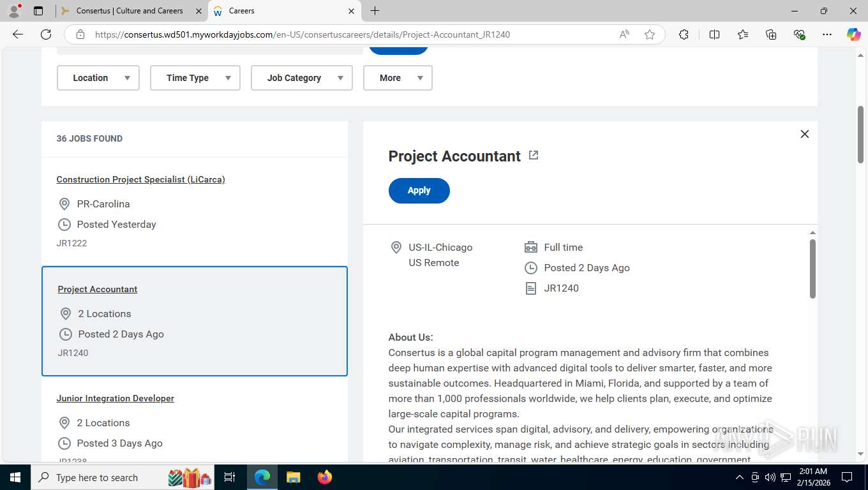Click the 'US Remote' location text
Image resolution: width=868 pixels, height=490 pixels.
click(434, 263)
